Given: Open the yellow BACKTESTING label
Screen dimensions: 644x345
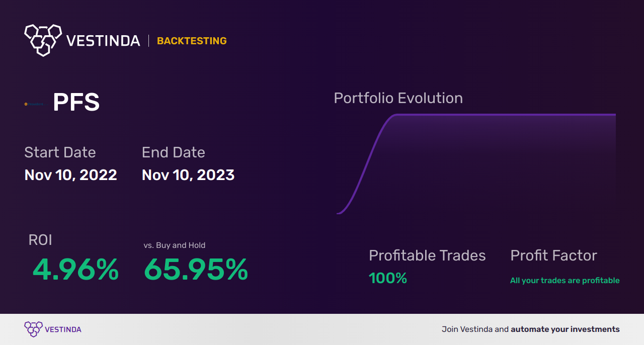Looking at the screenshot, I should click(192, 41).
